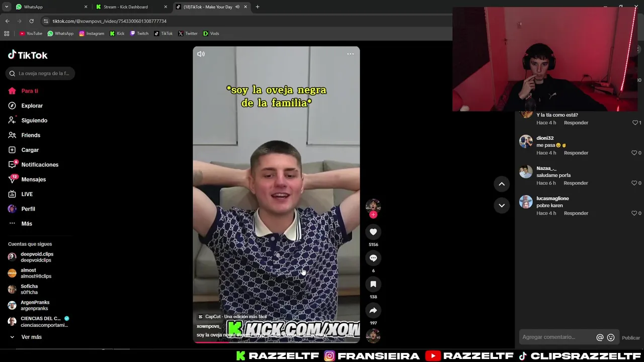Open Instagram bookmark
Viewport: 644px width, 362px height.
pos(92,34)
